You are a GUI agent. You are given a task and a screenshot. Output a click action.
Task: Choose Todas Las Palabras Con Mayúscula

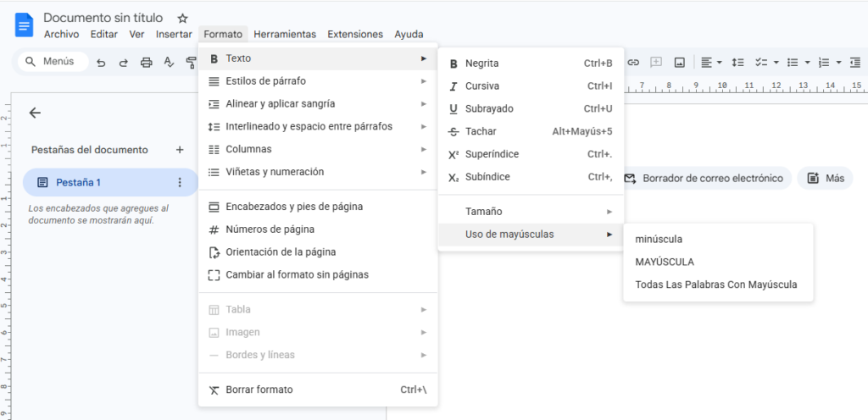tap(718, 285)
